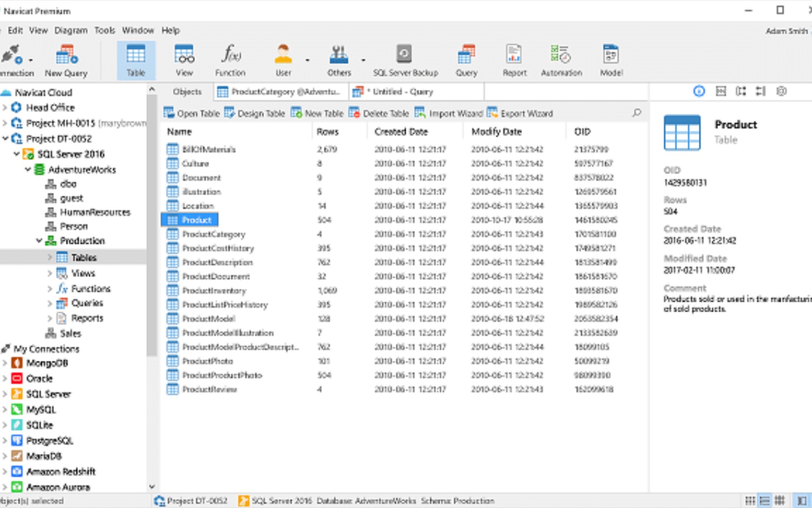Select the Table toolbar button
Viewport: 812px width, 508px height.
tap(136, 60)
